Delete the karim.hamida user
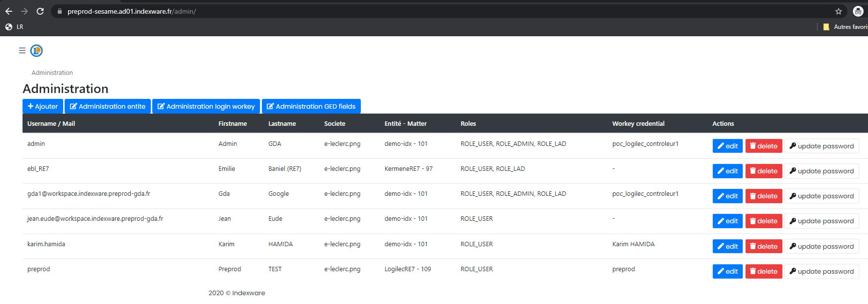The image size is (868, 304). 764,246
